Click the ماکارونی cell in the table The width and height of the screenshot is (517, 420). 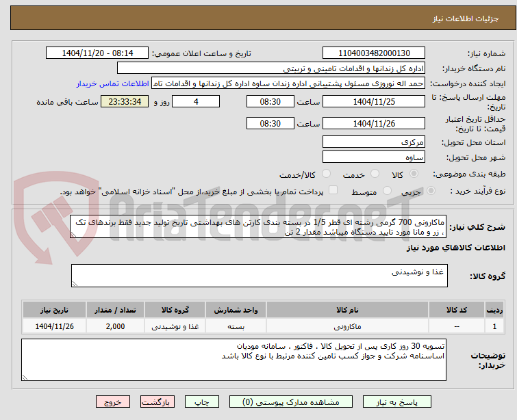point(348,326)
